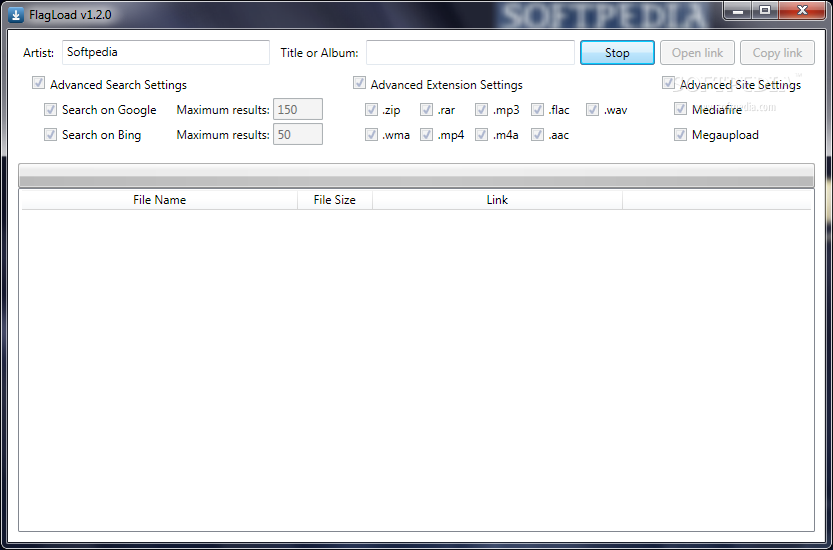Screen dimensions: 833x550
Task: Toggle Advanced Site Settings checkbox
Action: tap(668, 83)
